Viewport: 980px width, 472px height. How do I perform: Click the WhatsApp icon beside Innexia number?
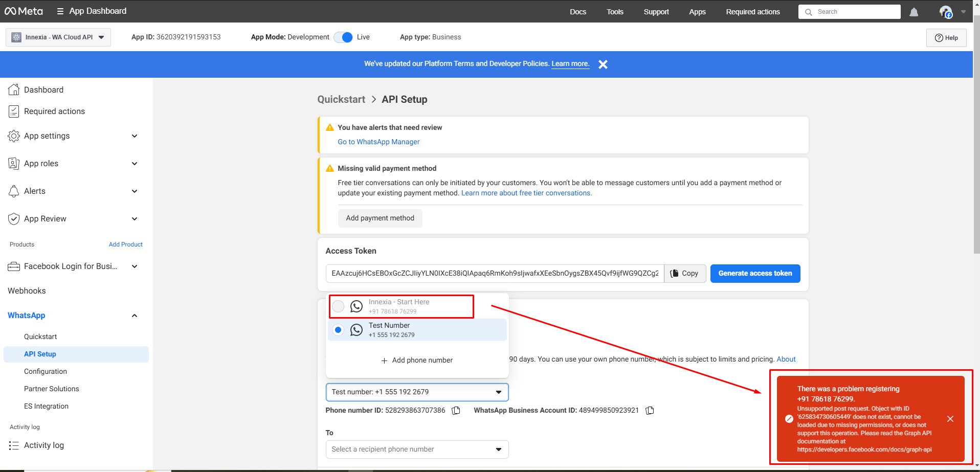(357, 306)
